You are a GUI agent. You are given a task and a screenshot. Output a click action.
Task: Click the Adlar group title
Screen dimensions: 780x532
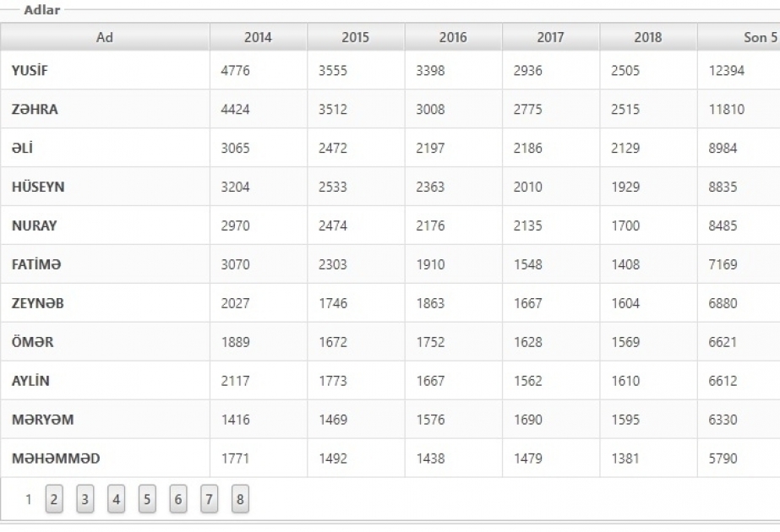pos(41,10)
